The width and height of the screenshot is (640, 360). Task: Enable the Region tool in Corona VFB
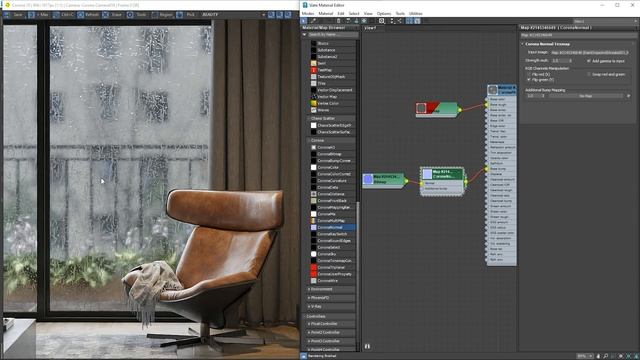pyautogui.click(x=162, y=15)
